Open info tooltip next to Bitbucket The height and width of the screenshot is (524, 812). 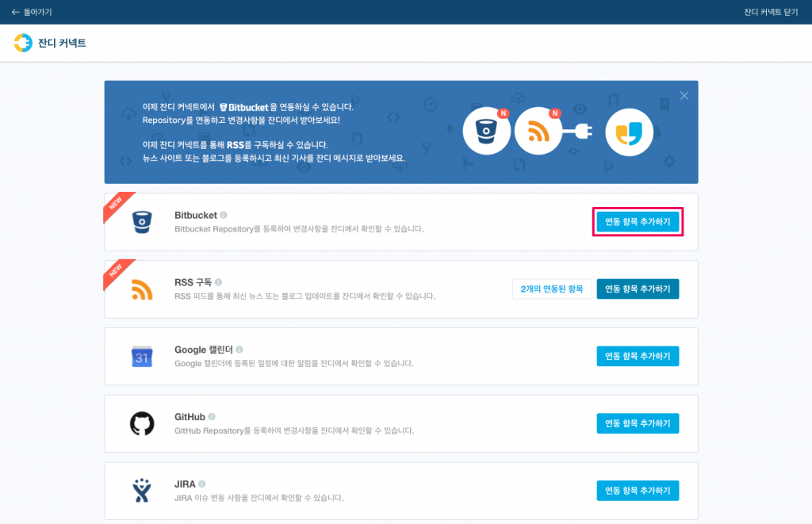point(224,215)
